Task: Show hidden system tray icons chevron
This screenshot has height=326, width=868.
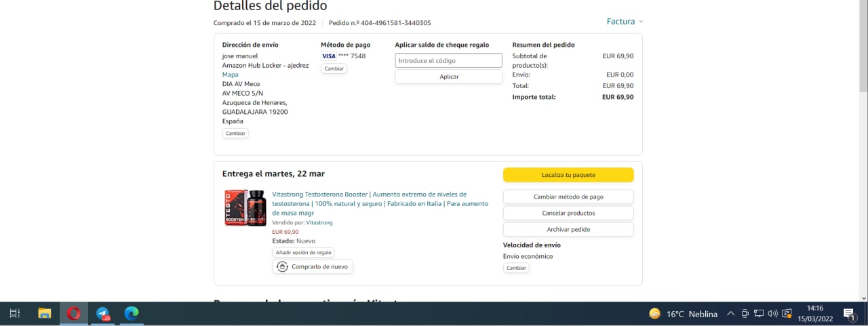Action: 730,314
